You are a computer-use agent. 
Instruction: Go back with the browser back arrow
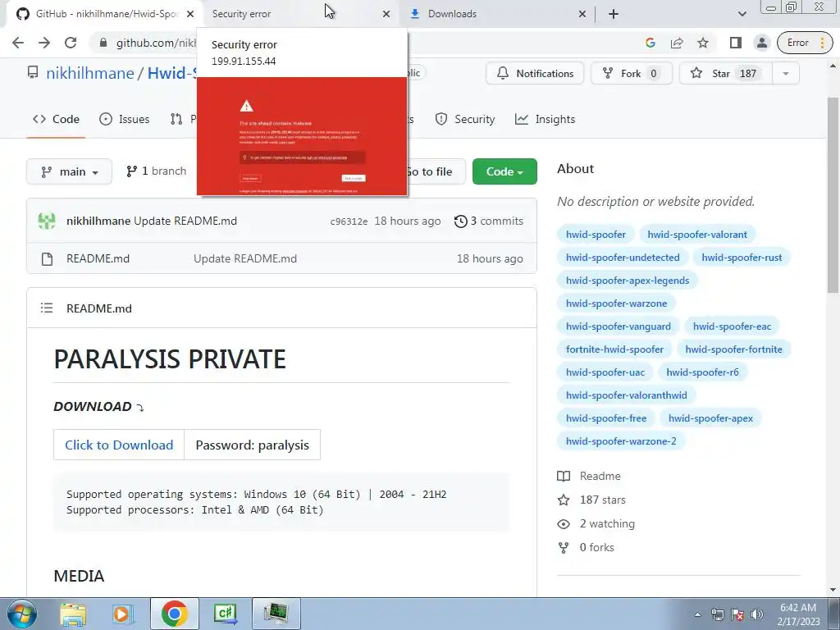pyautogui.click(x=18, y=43)
